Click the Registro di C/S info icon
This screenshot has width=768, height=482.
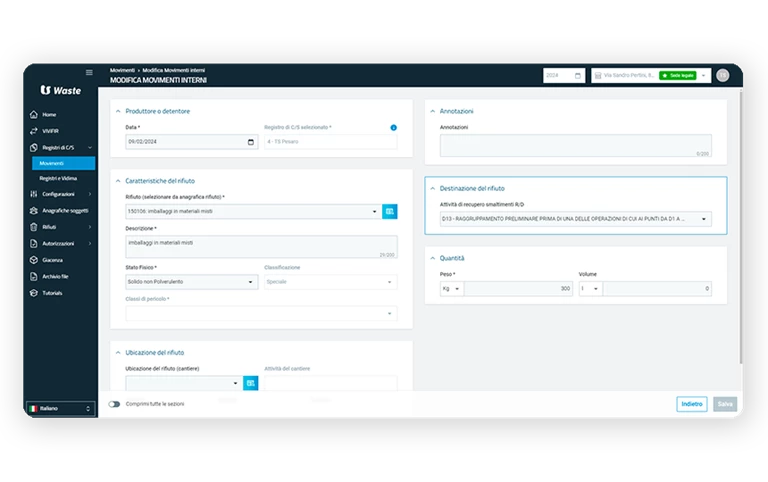point(393,127)
